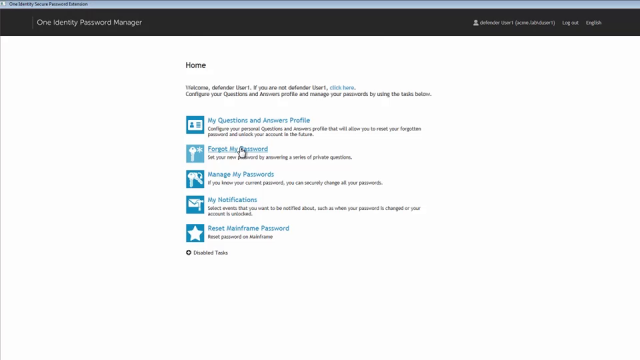Expand the Disabled Tasks plus icon
This screenshot has width=640, height=360.
pyautogui.click(x=189, y=253)
